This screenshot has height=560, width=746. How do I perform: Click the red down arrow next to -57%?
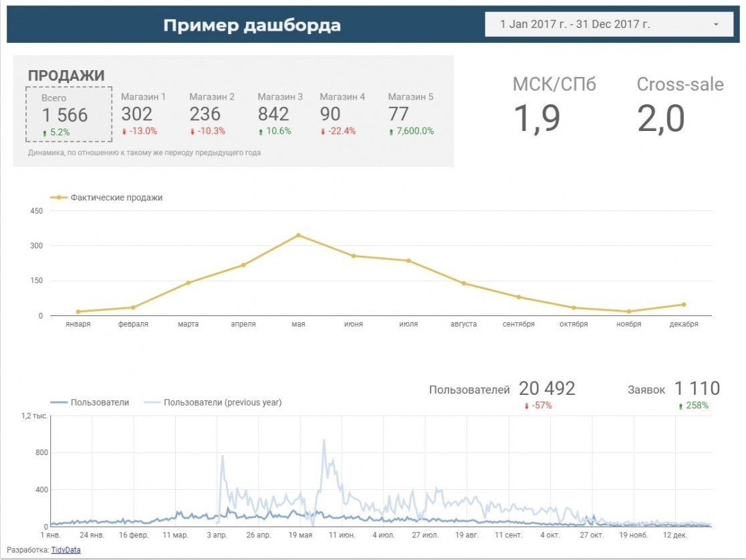(526, 406)
